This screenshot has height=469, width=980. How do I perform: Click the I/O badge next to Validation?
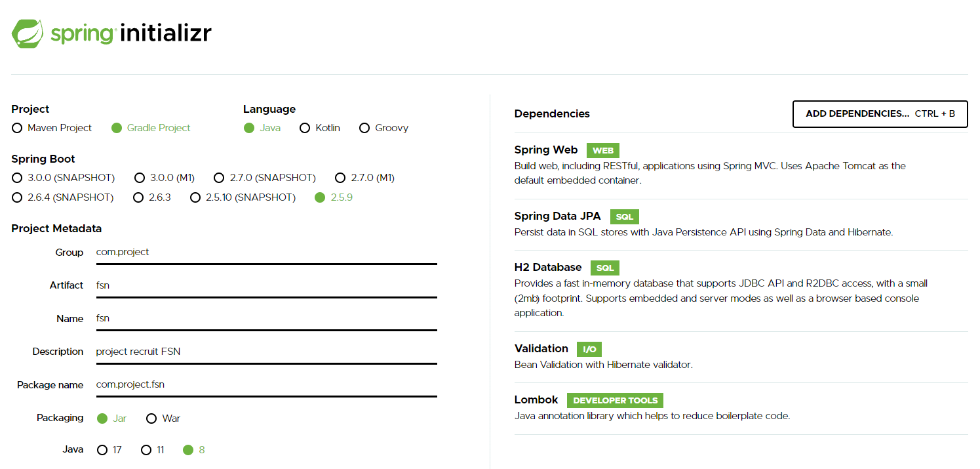(x=588, y=349)
